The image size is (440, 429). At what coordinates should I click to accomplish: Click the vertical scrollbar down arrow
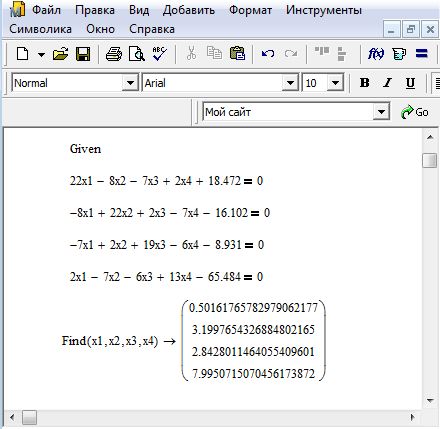430,400
